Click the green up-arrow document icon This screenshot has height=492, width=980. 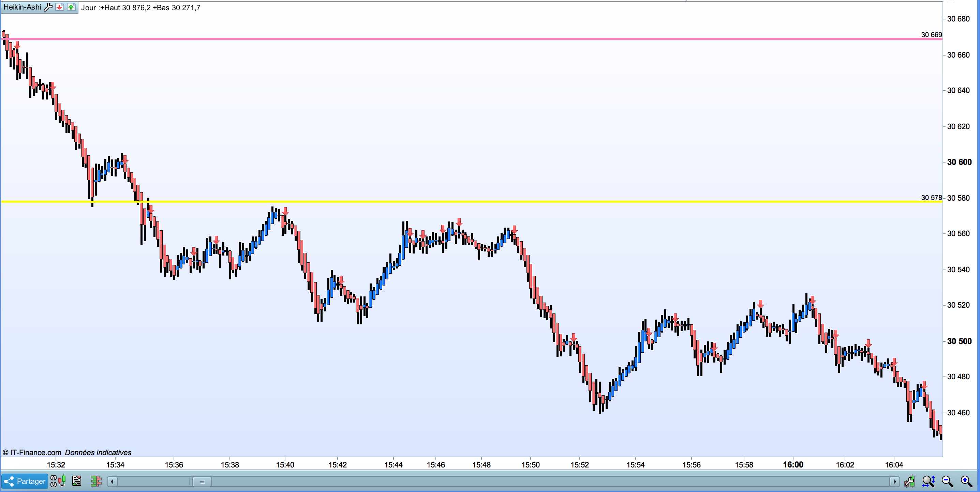pyautogui.click(x=71, y=7)
